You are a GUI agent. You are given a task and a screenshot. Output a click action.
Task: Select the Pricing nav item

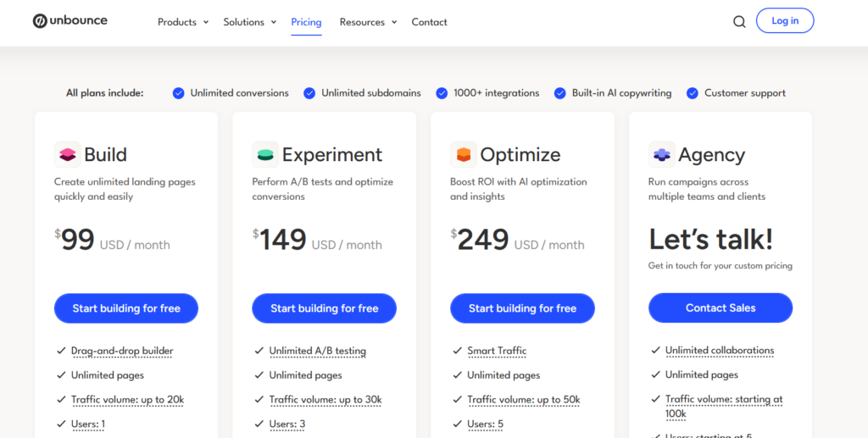(x=306, y=22)
